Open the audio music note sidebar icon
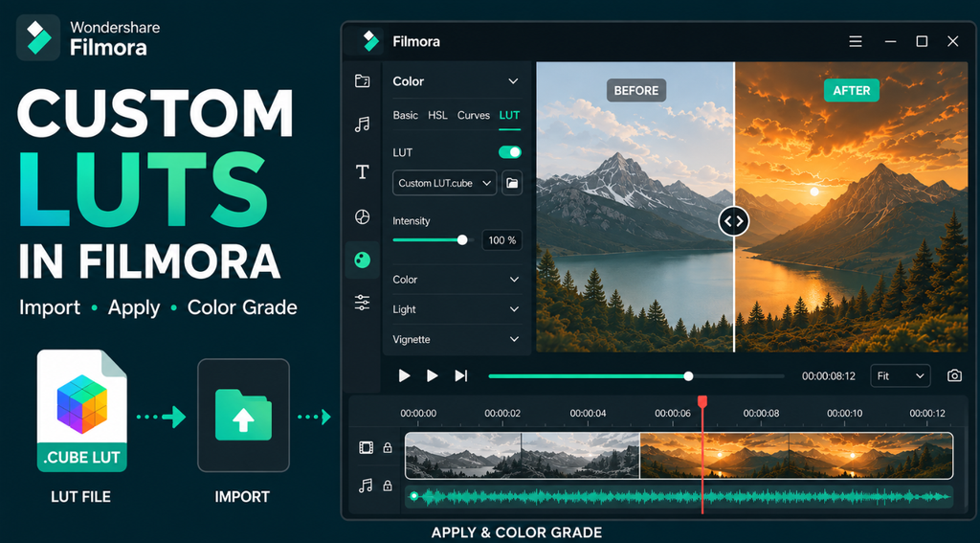The height and width of the screenshot is (543, 980). (x=362, y=124)
